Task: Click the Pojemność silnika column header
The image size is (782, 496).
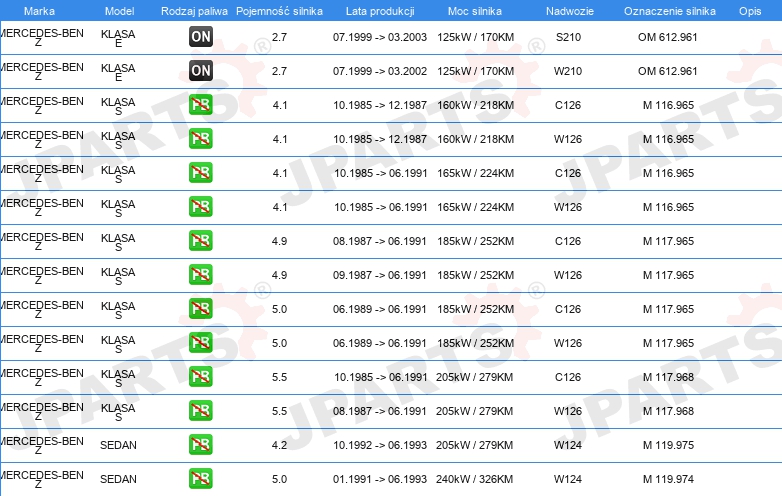Action: pyautogui.click(x=279, y=10)
